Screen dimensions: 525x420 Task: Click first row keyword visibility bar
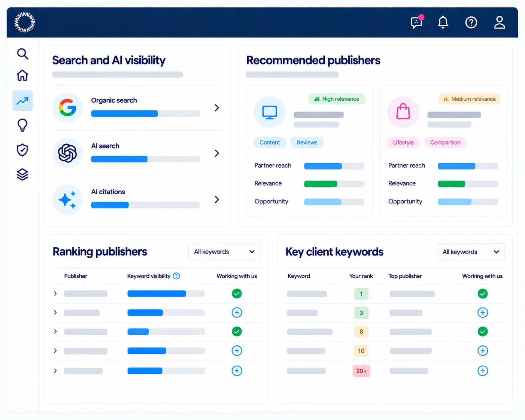pos(166,293)
